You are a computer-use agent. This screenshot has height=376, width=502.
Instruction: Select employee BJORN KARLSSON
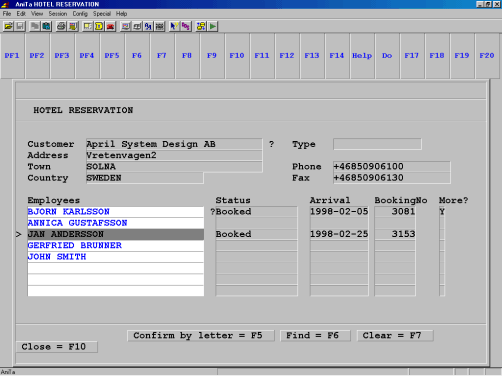pyautogui.click(x=116, y=212)
